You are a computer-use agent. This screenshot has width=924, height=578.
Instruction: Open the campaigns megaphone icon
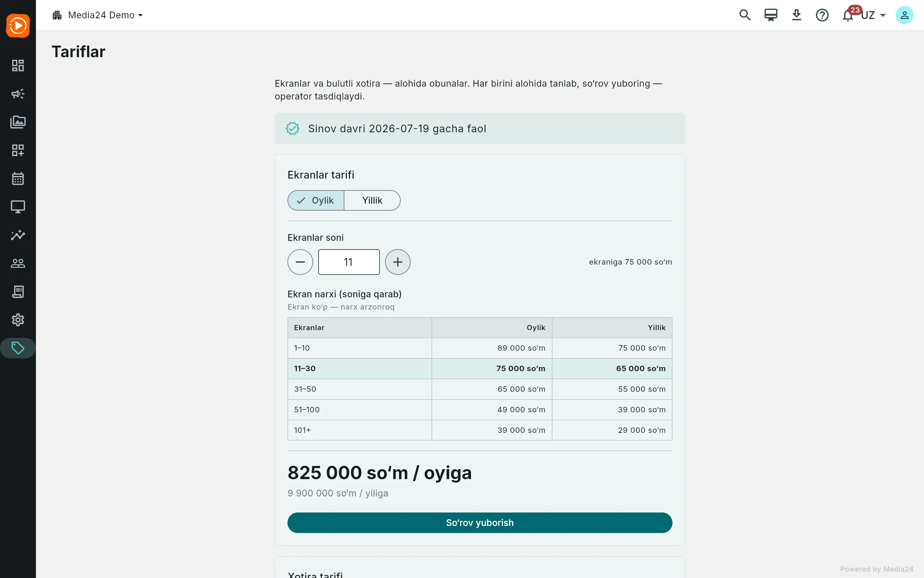pos(18,94)
